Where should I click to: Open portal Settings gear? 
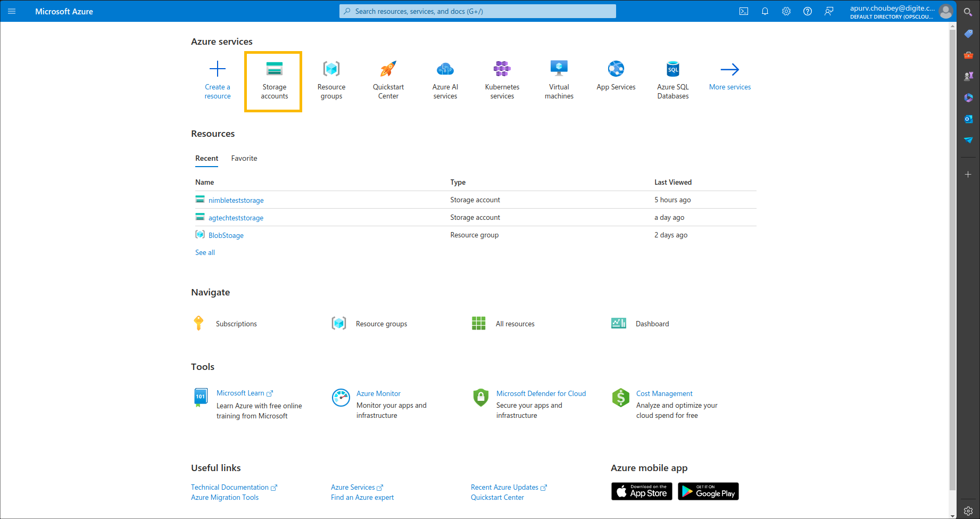click(x=786, y=11)
